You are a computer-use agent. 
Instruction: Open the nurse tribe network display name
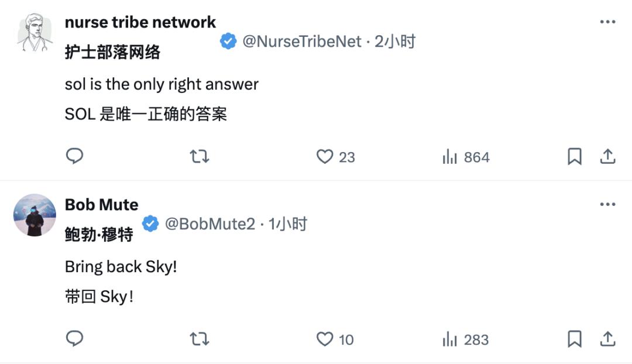coord(140,22)
